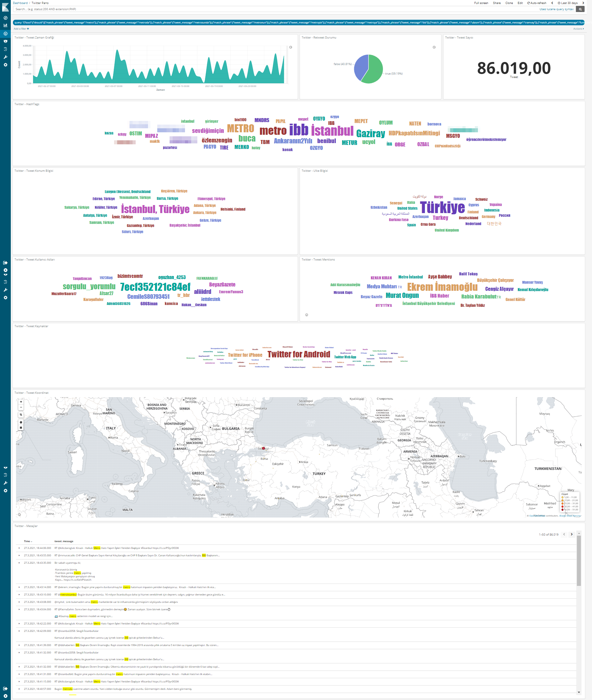Open the Uses lucene query syntax link
This screenshot has height=700, width=592.
[557, 9]
